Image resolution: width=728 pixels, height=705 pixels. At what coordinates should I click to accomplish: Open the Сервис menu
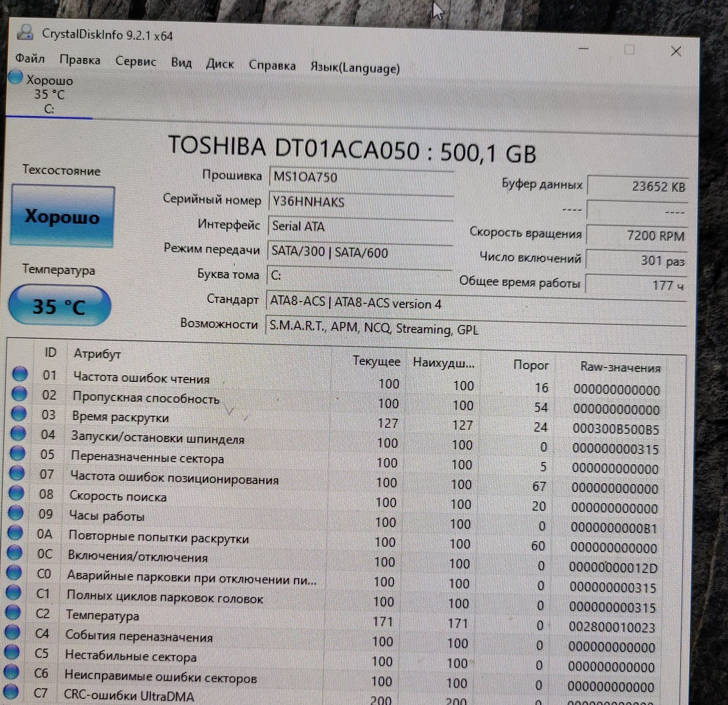click(135, 61)
